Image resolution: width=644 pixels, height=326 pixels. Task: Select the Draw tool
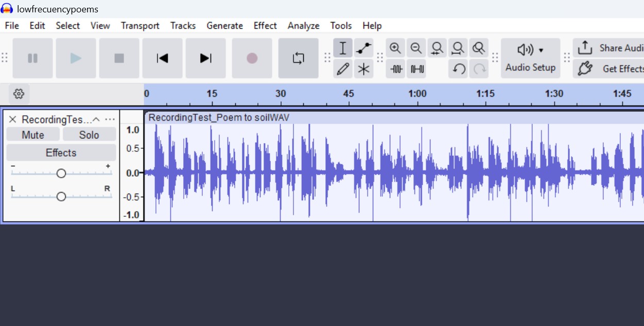pyautogui.click(x=343, y=68)
